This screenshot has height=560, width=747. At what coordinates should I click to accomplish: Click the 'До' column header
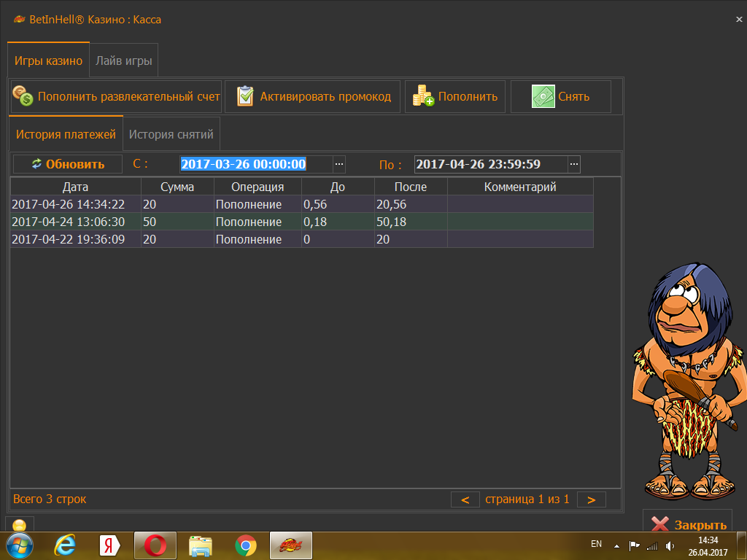338,187
